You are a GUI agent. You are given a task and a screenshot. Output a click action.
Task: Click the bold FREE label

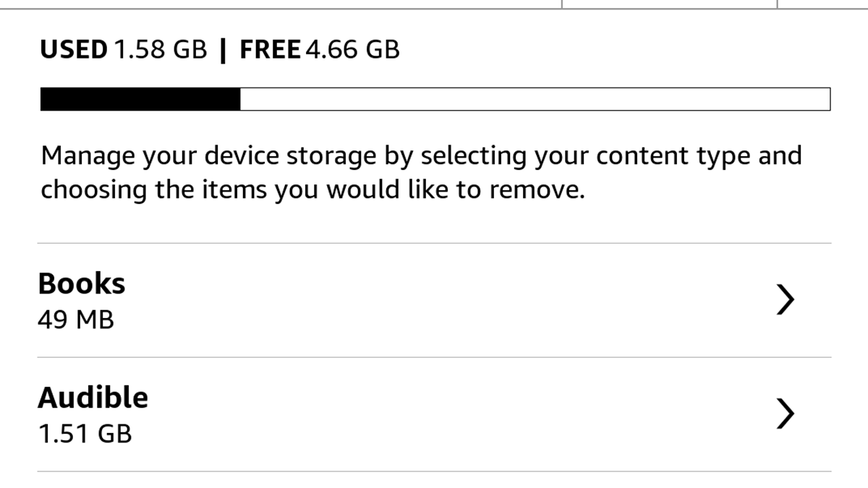270,50
